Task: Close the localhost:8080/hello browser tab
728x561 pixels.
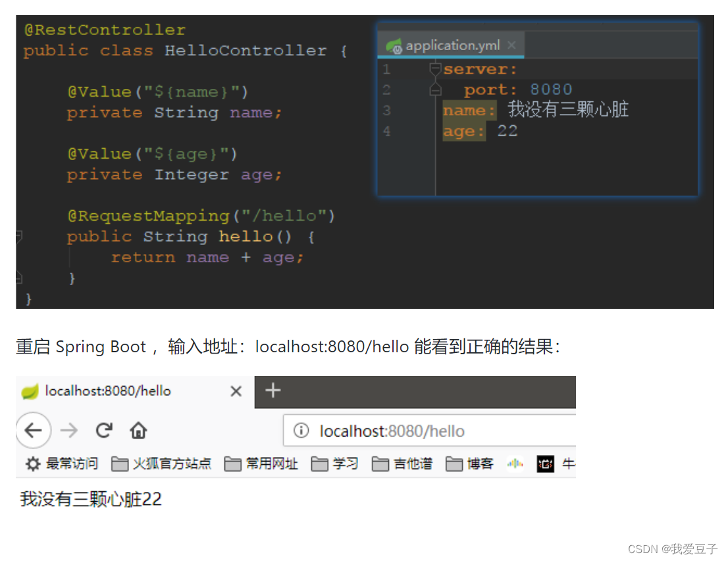Action: click(x=236, y=392)
